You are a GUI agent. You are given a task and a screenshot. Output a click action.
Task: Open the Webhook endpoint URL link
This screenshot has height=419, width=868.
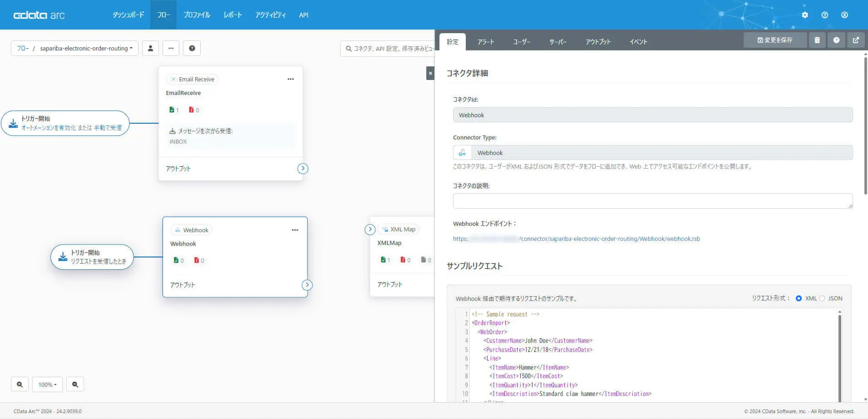point(577,239)
